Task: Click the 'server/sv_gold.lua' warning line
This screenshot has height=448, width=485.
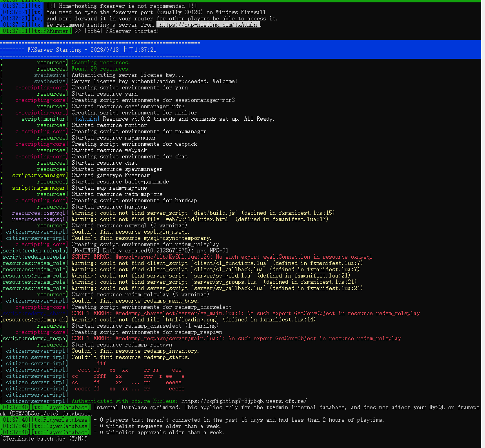Action: tap(211, 276)
